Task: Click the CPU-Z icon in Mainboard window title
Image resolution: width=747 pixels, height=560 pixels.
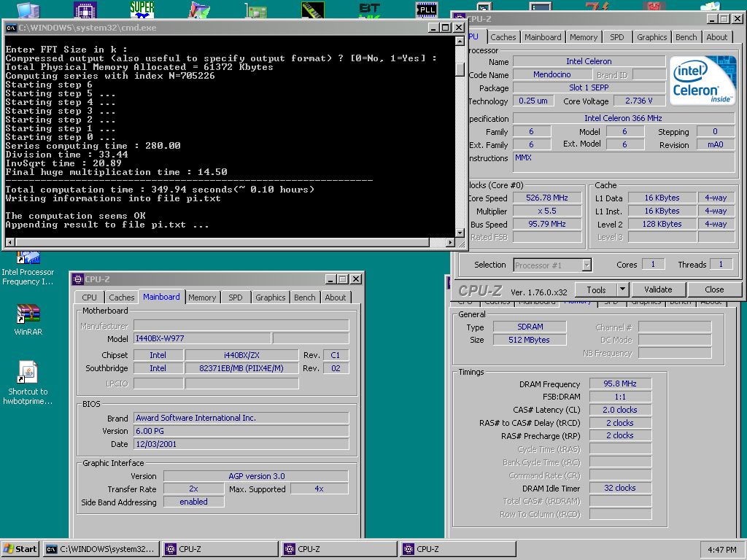Action: pos(78,279)
